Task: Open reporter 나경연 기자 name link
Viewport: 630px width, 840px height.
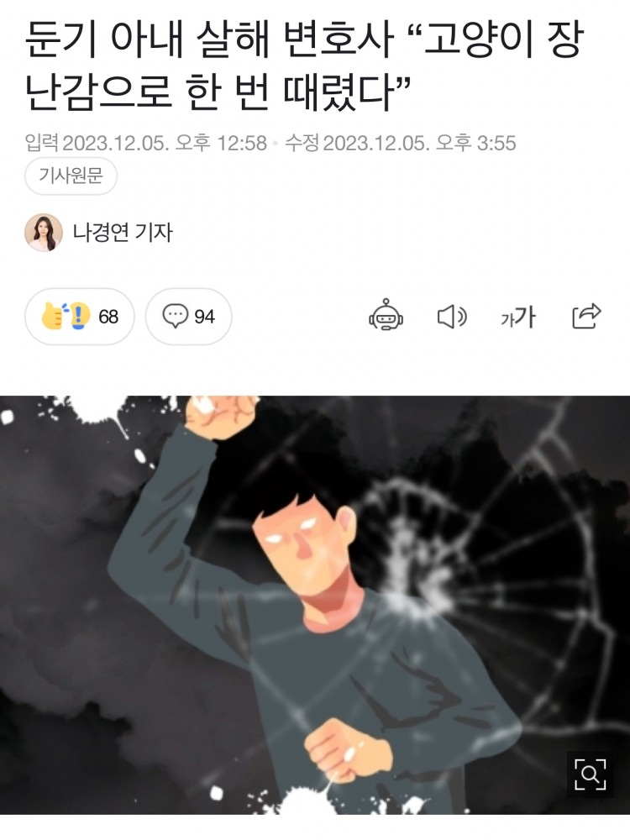Action: [x=123, y=232]
